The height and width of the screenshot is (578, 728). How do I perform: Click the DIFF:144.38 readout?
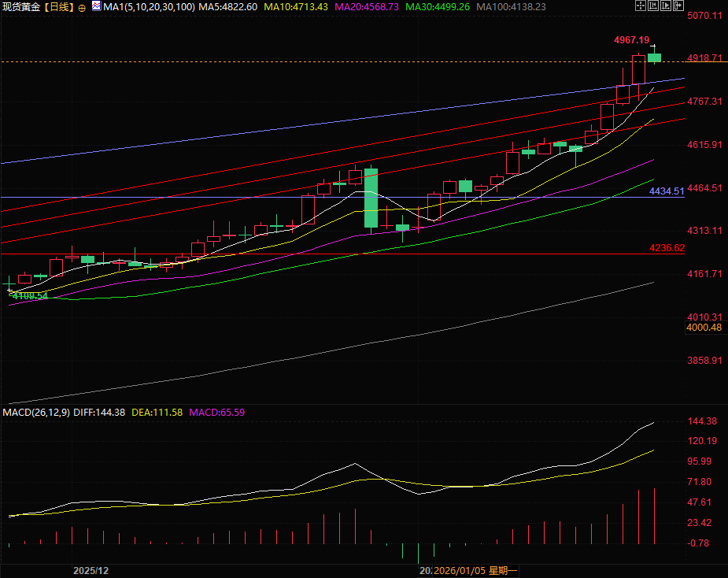tap(99, 412)
